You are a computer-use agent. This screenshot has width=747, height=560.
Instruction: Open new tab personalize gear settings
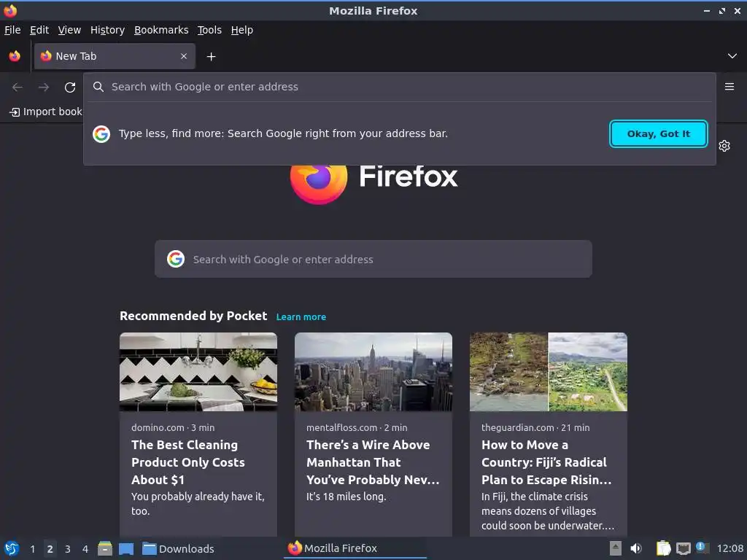[x=724, y=146]
